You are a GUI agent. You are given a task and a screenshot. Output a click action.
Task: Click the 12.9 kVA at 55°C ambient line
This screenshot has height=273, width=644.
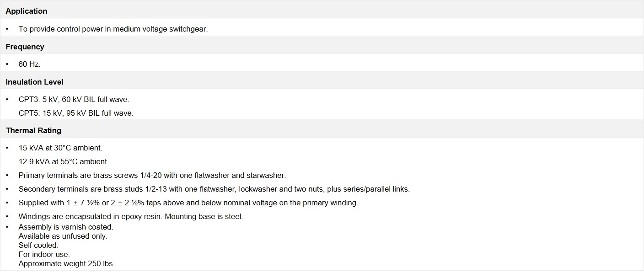pos(64,161)
